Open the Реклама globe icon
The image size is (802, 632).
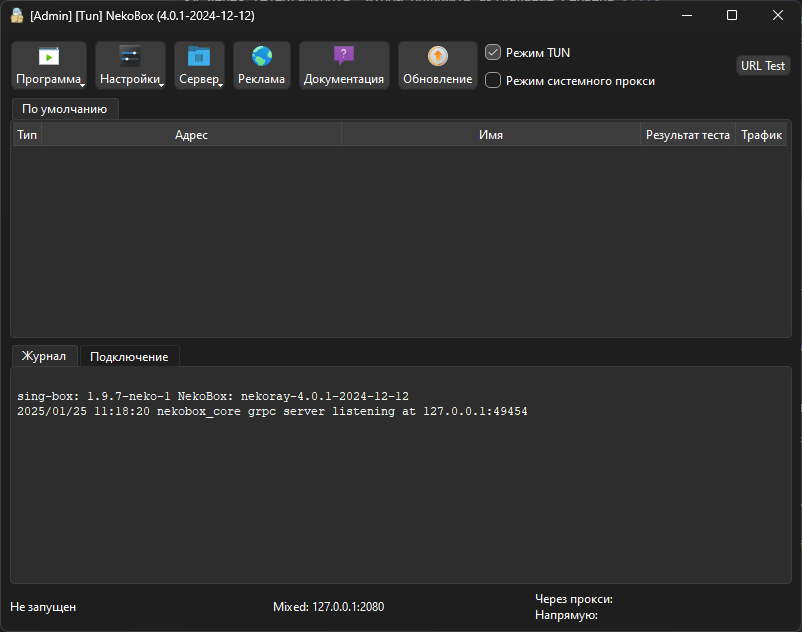pos(262,57)
